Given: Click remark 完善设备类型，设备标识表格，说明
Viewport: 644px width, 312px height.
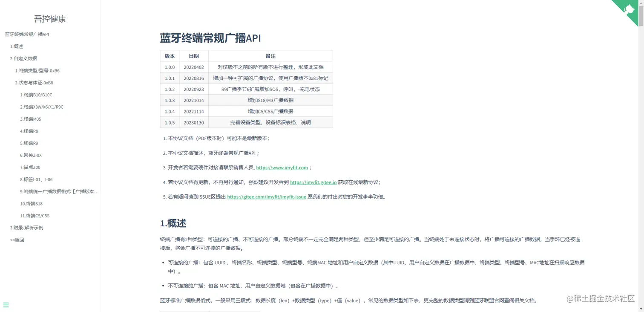Looking at the screenshot, I should [x=270, y=122].
